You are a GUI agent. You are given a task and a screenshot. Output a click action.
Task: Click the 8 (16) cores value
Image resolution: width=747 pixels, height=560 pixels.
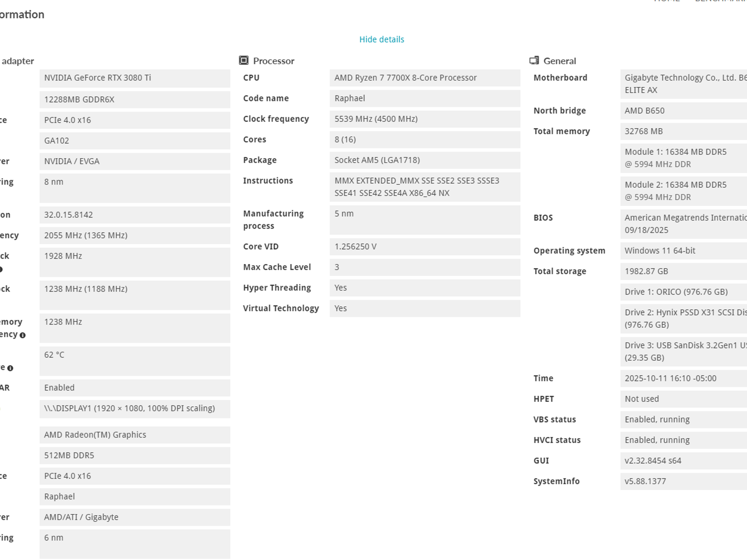coord(425,140)
